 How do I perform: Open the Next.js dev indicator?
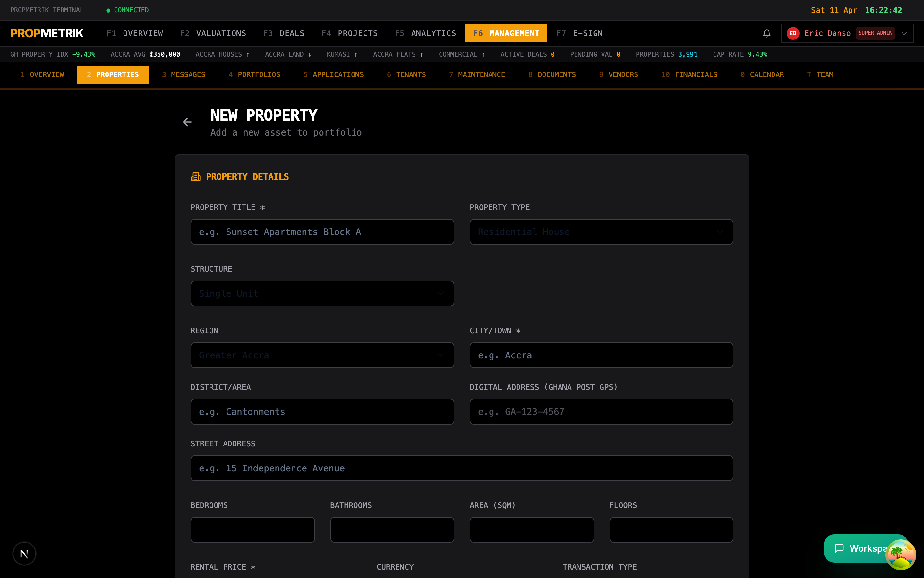tap(24, 553)
